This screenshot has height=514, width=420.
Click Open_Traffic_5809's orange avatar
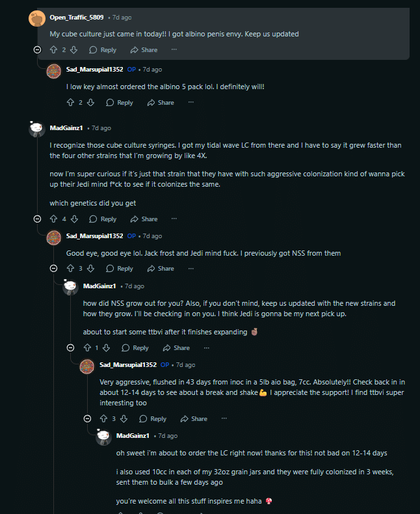(37, 18)
